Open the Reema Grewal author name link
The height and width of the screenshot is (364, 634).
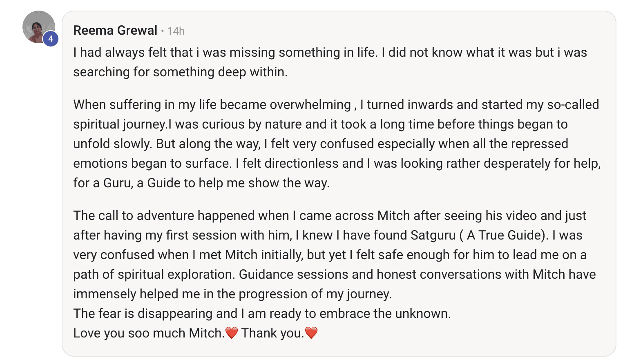point(115,30)
